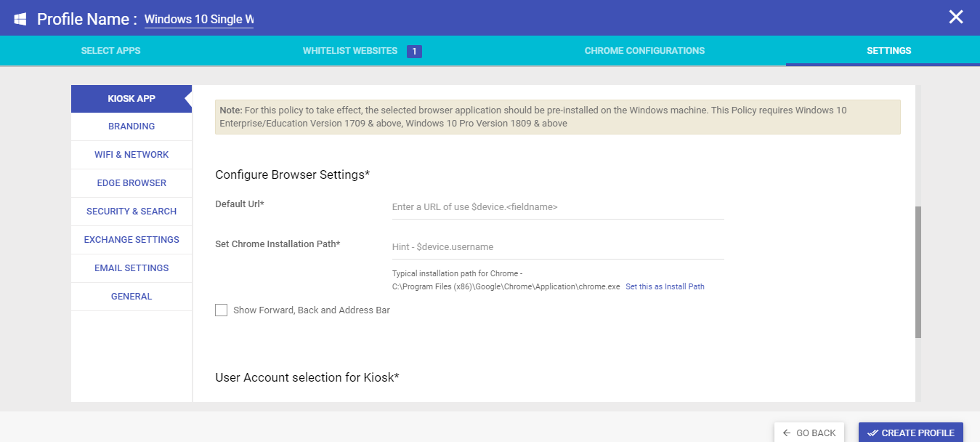
Task: Click the 'Set this as Install Path' link
Action: tap(665, 286)
